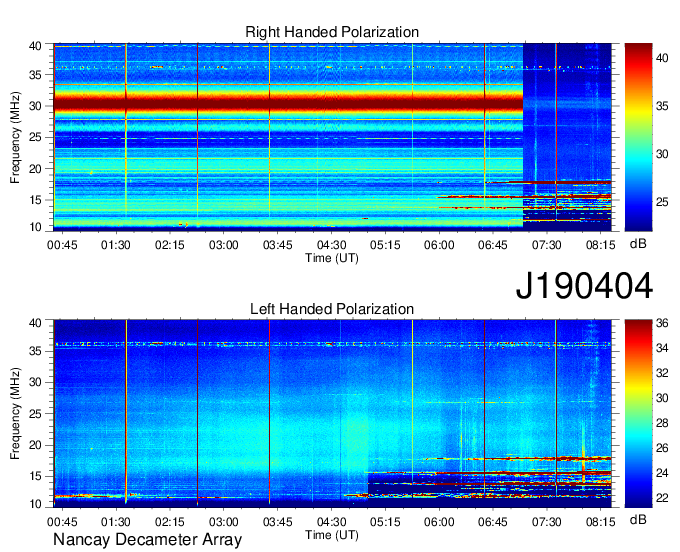Click 03:00 time tick on right-handed plot
The width and height of the screenshot is (680, 552).
[224, 245]
